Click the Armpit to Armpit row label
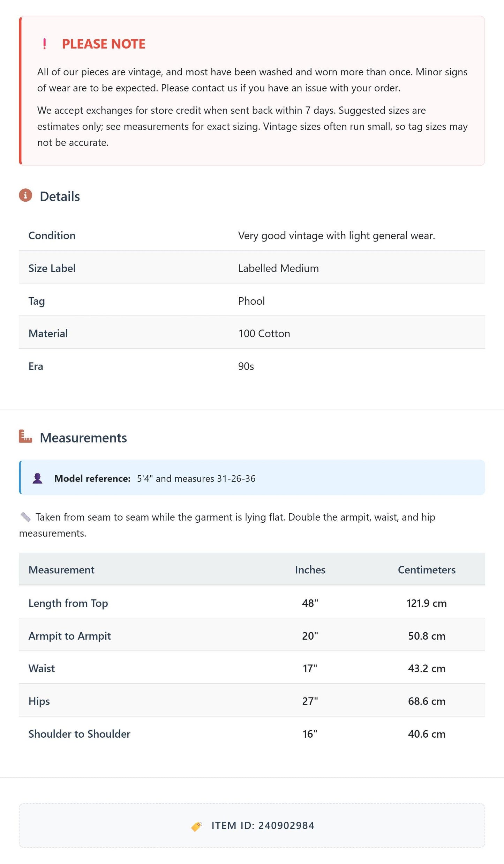 (x=69, y=636)
